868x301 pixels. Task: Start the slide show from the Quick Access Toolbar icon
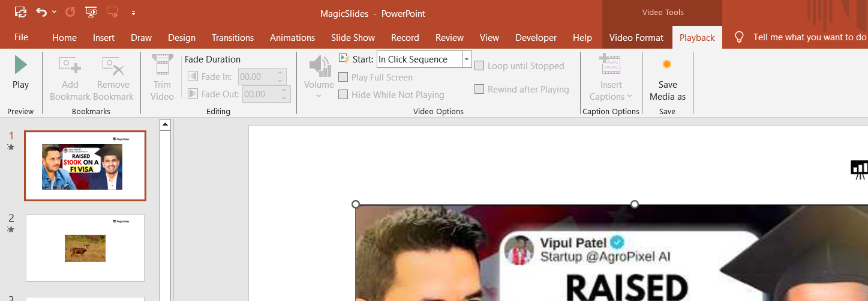pos(91,12)
